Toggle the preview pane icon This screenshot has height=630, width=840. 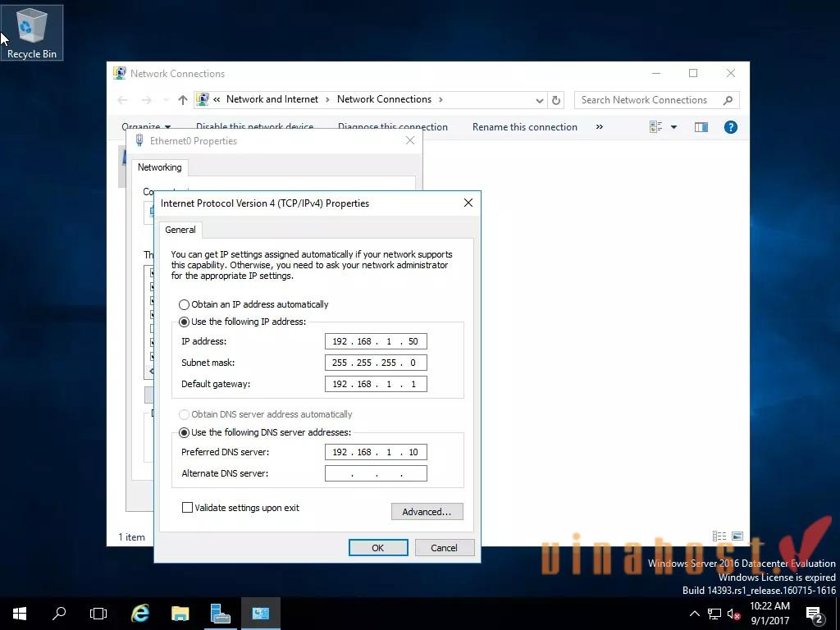701,127
